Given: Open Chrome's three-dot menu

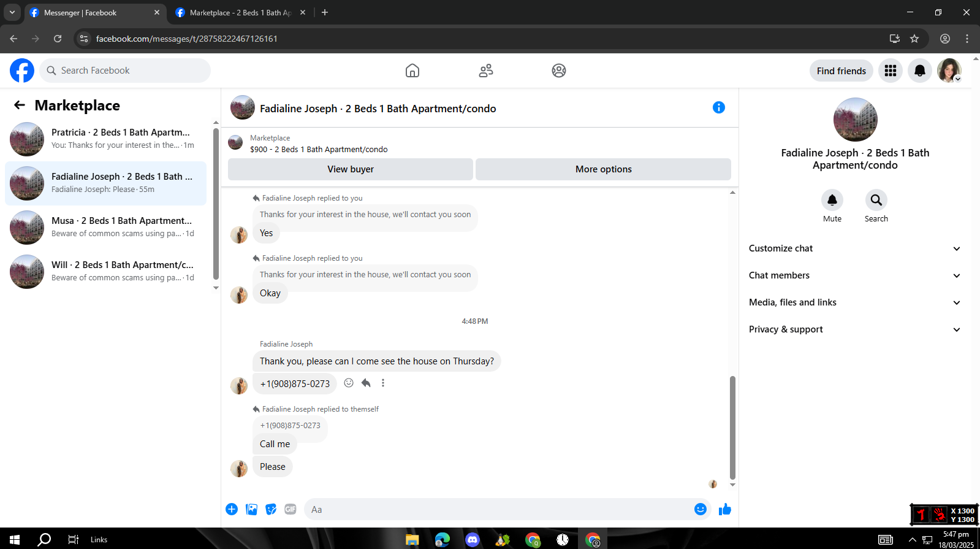Looking at the screenshot, I should [x=967, y=39].
